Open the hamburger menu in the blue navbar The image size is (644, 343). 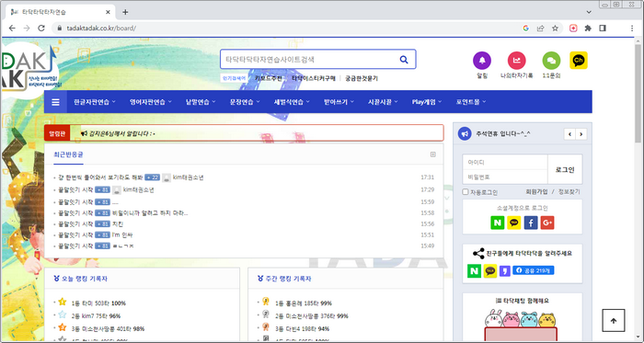(x=55, y=102)
